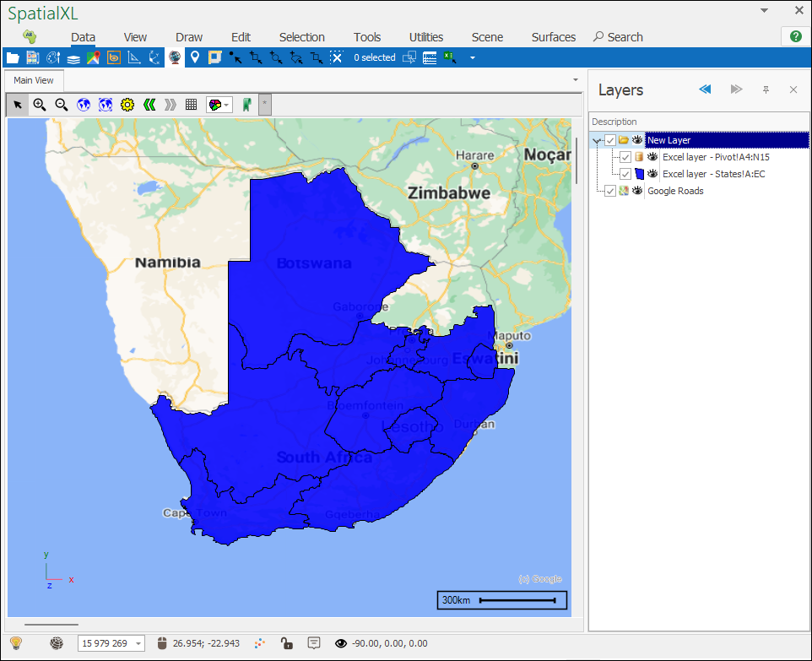Viewport: 812px width, 661px height.
Task: Hide Excel layer States!A:EC using eye icon
Action: (x=652, y=174)
